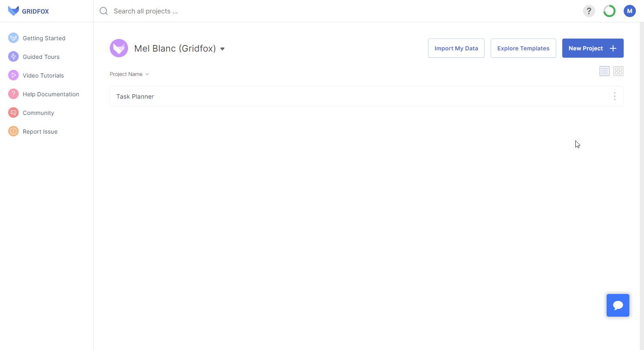Click the Report Issue warning icon
Image resolution: width=644 pixels, height=350 pixels.
(13, 131)
